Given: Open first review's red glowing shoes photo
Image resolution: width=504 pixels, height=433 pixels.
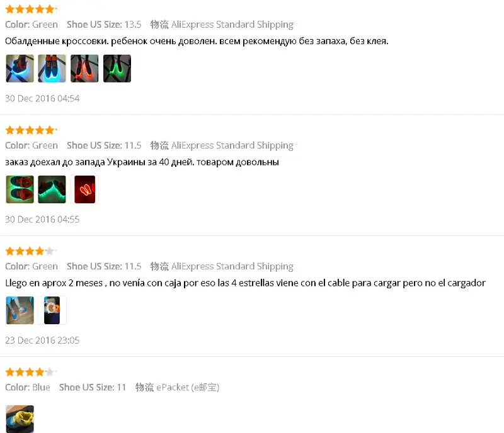Looking at the screenshot, I should coord(84,69).
